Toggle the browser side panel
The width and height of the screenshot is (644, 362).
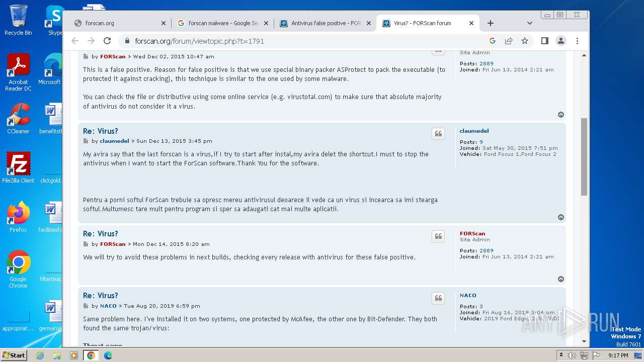click(544, 41)
